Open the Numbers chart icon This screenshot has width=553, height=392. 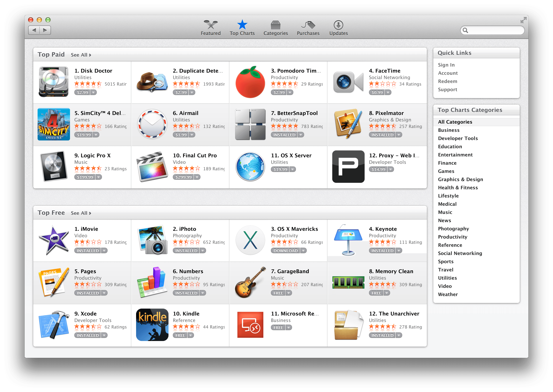coord(152,282)
